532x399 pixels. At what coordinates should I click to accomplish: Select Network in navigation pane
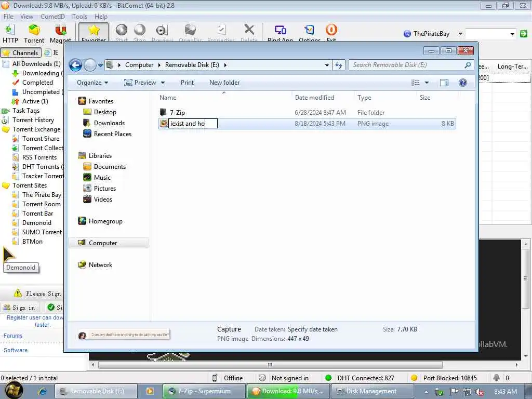coord(100,264)
